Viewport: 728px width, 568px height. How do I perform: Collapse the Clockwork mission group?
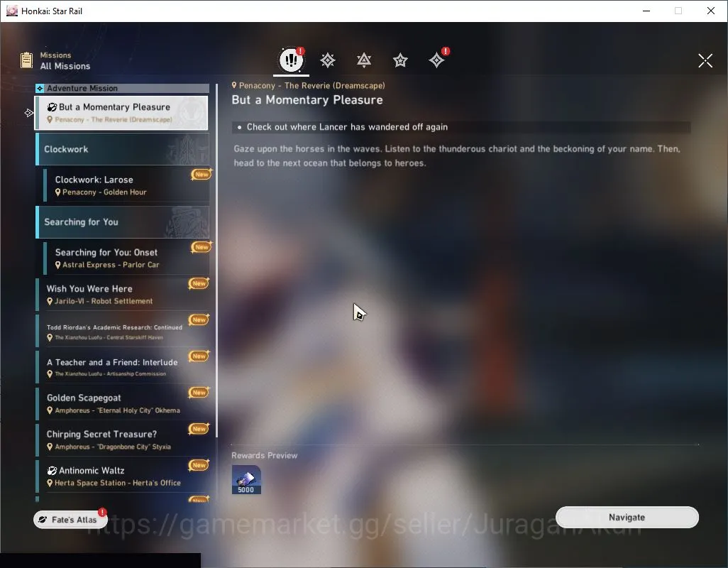tap(123, 149)
